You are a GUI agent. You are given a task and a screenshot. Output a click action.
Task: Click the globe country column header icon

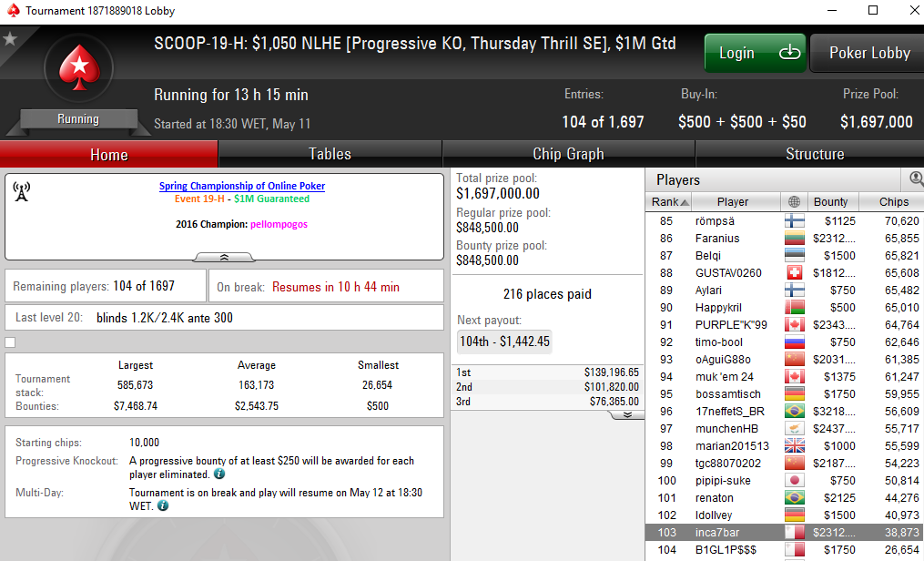(794, 201)
